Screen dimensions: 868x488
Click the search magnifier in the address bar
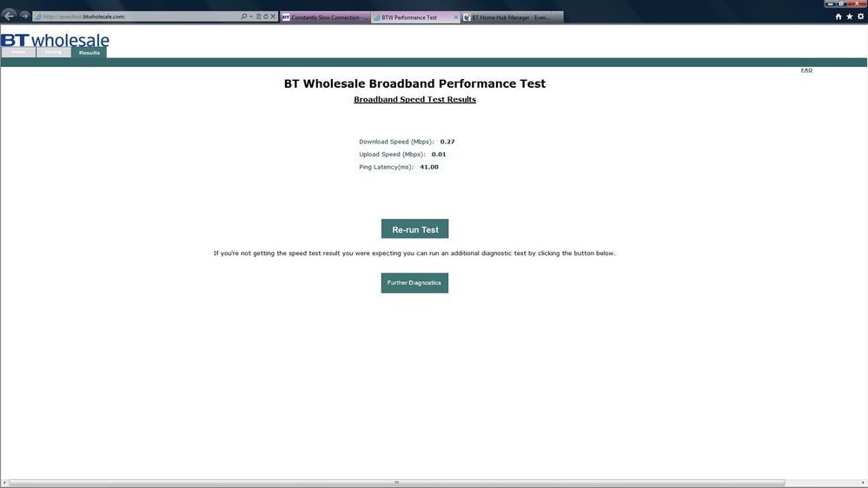click(243, 16)
